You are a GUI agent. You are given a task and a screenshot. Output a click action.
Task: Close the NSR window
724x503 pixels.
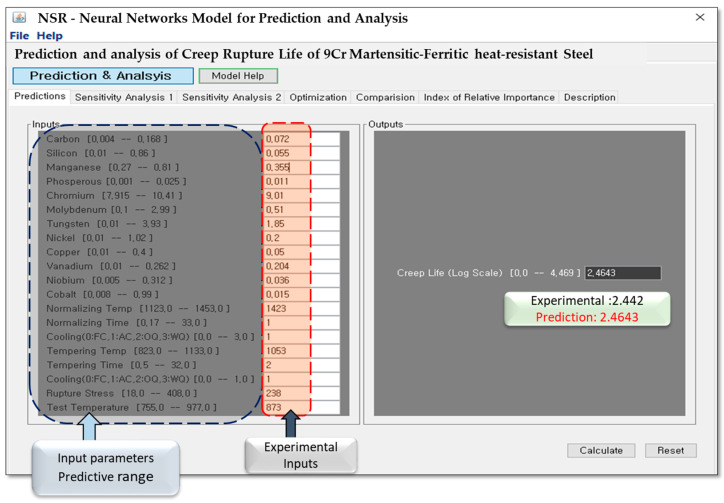coord(700,18)
